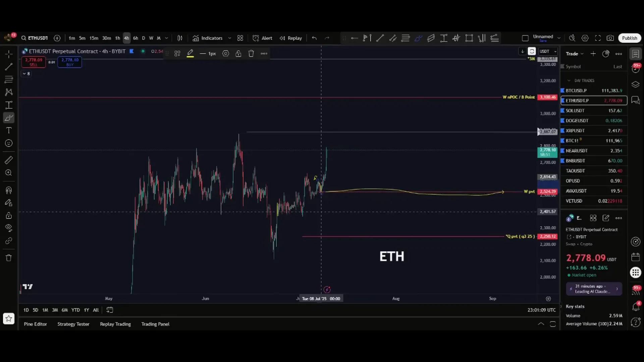This screenshot has width=644, height=362.
Task: Expand the timeframe dropdown arrow
Action: 166,38
